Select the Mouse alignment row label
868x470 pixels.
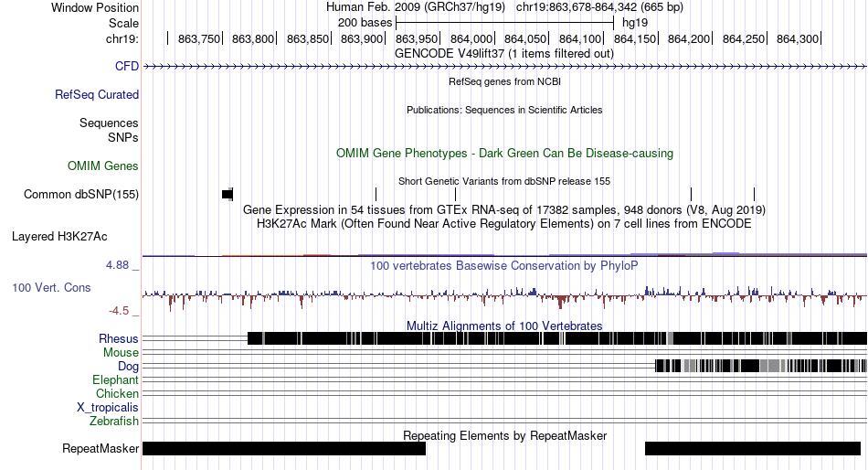(x=121, y=353)
